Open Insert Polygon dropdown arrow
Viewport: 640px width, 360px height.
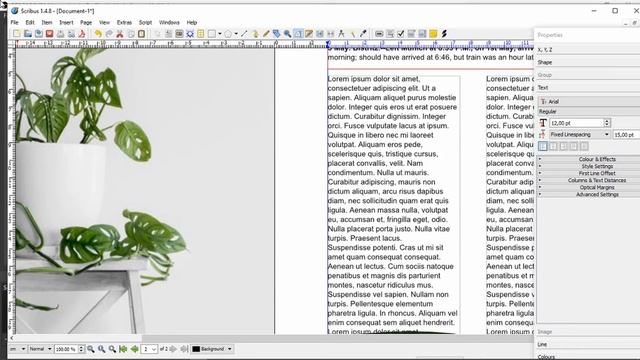236,33
